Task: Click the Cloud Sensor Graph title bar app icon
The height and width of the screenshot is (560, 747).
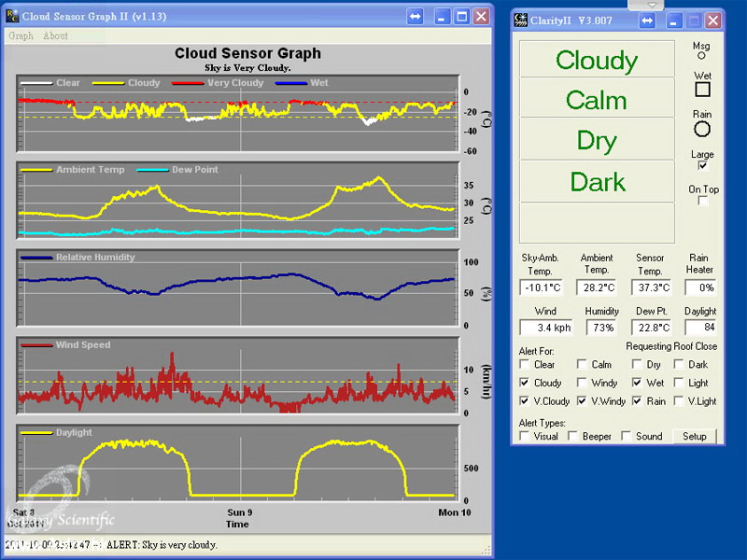Action: click(x=11, y=16)
